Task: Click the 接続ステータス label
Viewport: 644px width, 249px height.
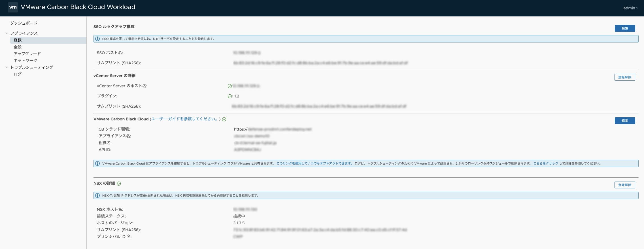Action: [x=111, y=216]
